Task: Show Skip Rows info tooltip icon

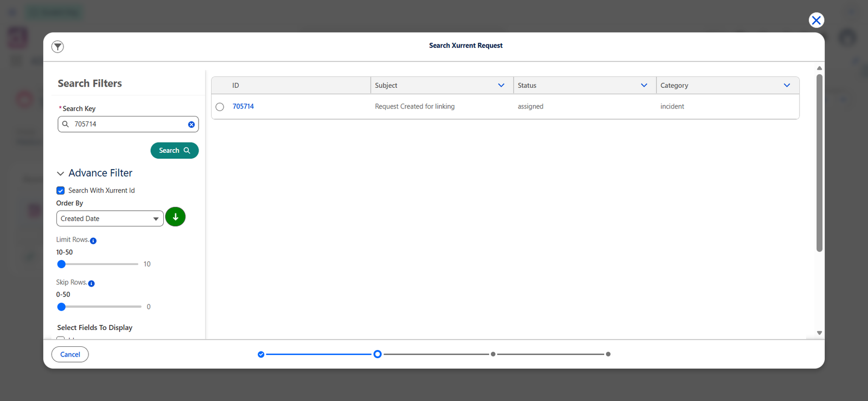Action: coord(91,283)
